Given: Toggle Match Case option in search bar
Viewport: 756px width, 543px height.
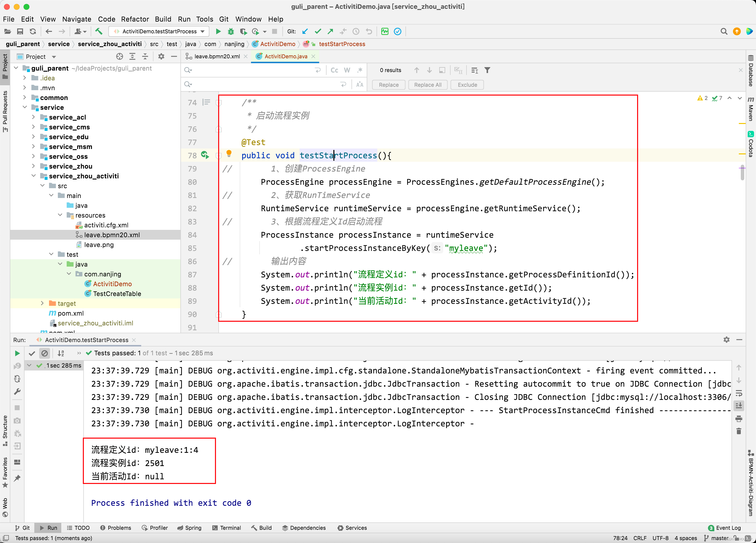Looking at the screenshot, I should pos(334,70).
